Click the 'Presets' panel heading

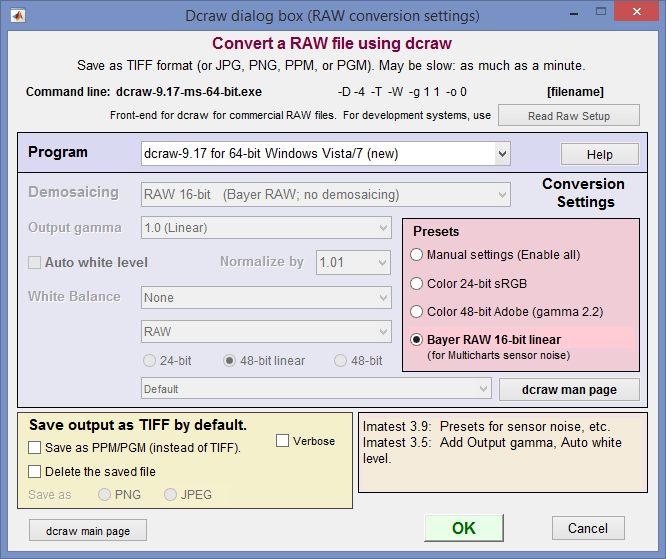click(436, 232)
